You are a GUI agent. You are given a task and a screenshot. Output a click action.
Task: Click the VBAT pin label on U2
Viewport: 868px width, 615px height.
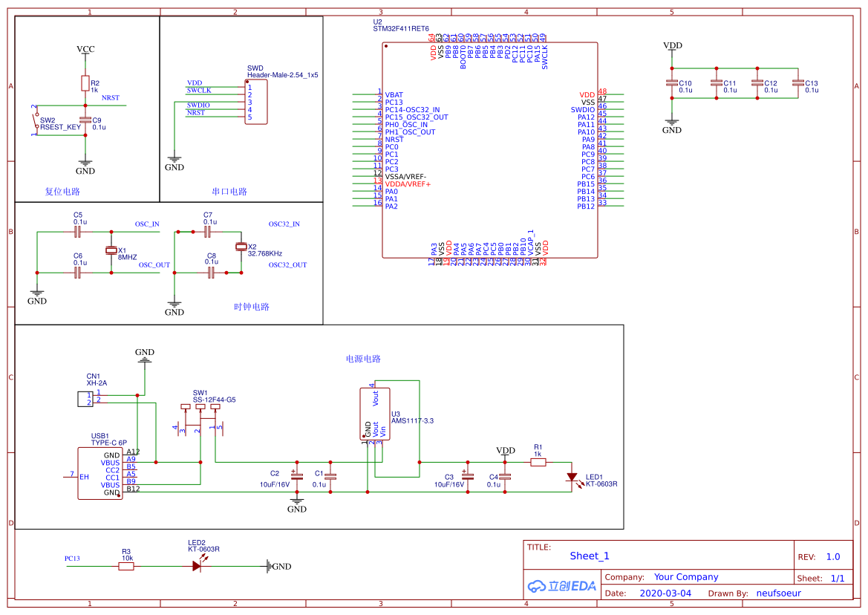(394, 95)
